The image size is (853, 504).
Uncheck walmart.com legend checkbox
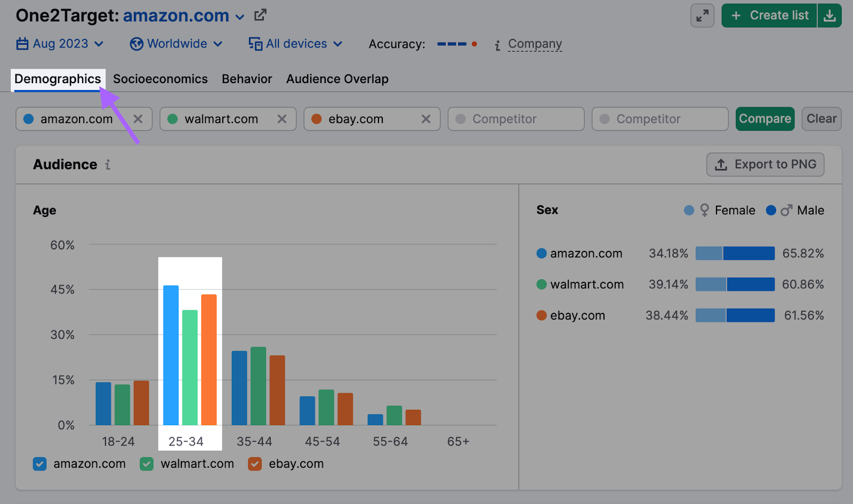coord(147,464)
